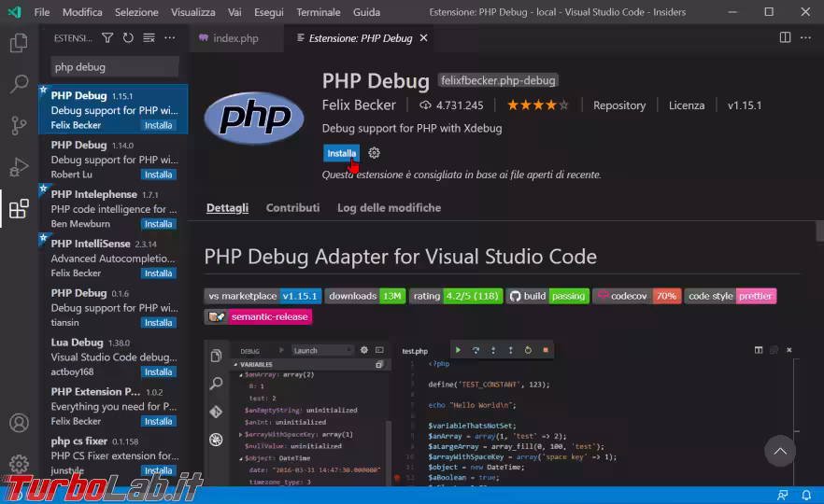The height and width of the screenshot is (504, 824).
Task: Click the vs marketplace v1.15.1 badge
Action: [263, 296]
